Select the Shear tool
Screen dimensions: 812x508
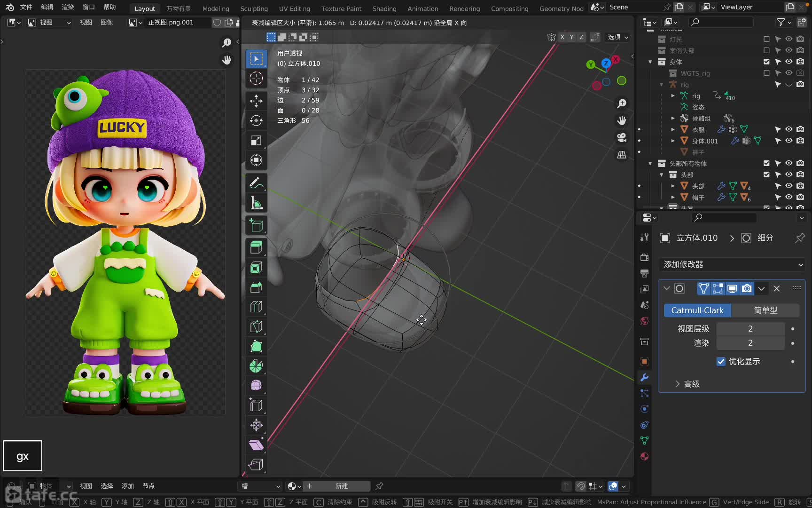(256, 445)
